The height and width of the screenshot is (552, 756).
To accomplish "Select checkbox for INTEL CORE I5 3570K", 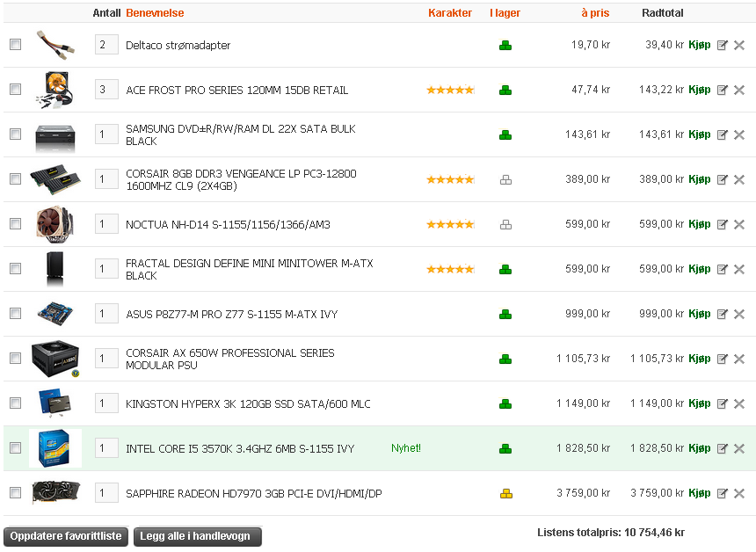I will click(x=16, y=448).
